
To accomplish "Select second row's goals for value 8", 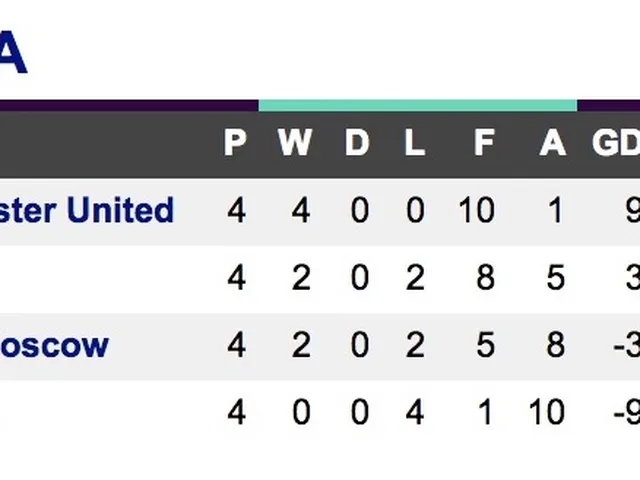I will pos(485,278).
